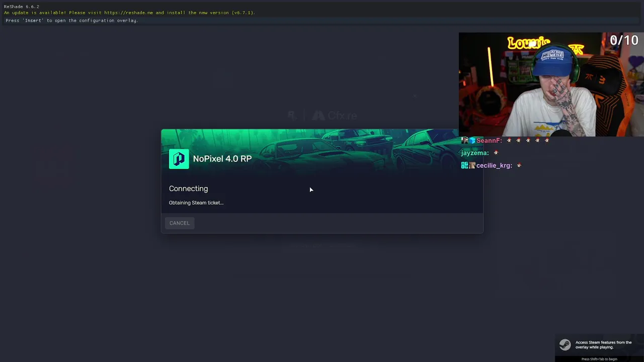
Task: Click the ReShade update available message
Action: [x=129, y=13]
